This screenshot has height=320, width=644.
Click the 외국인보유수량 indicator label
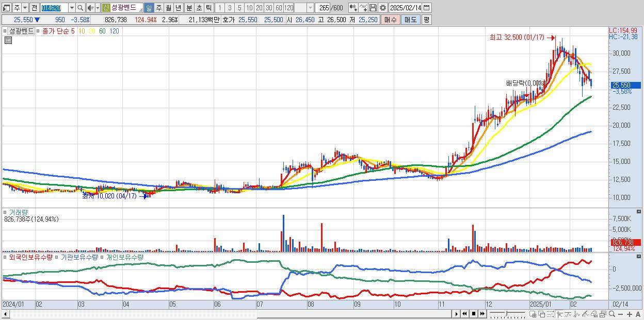(x=31, y=257)
